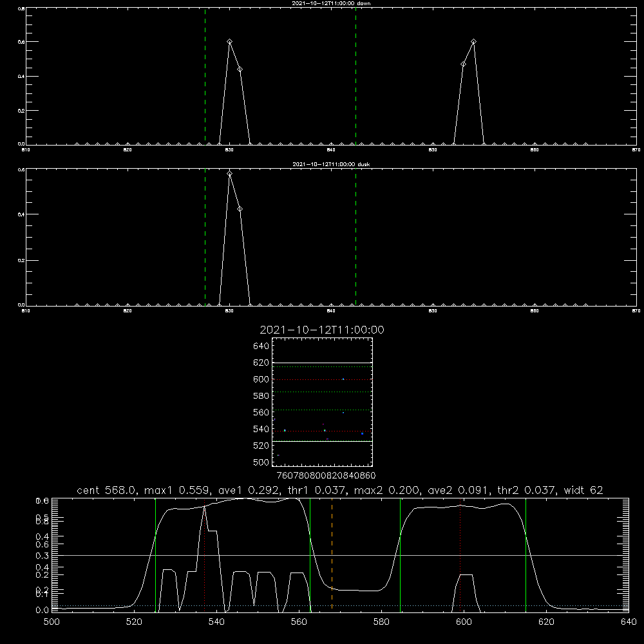Click the 580 label on bottom plot x-axis
The height and width of the screenshot is (644, 644).
[381, 622]
